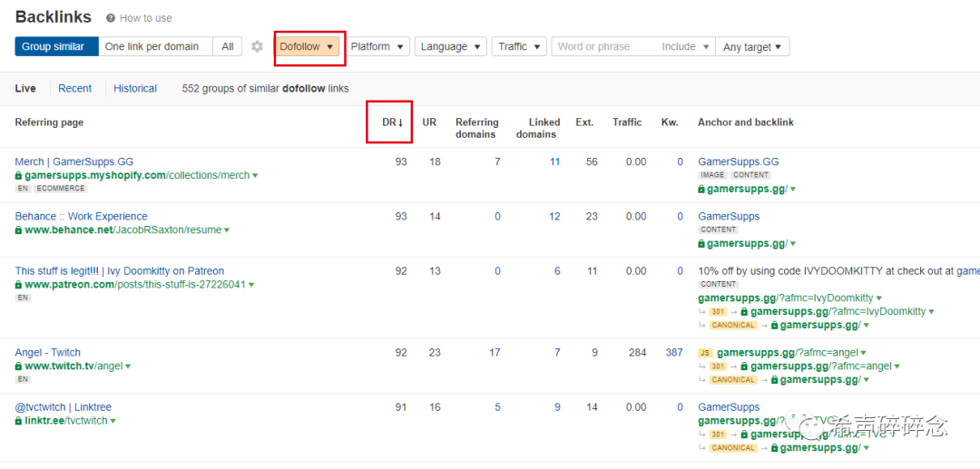Open linked domains count 6 for Patreon row
The image size is (980, 469).
pos(557,271)
